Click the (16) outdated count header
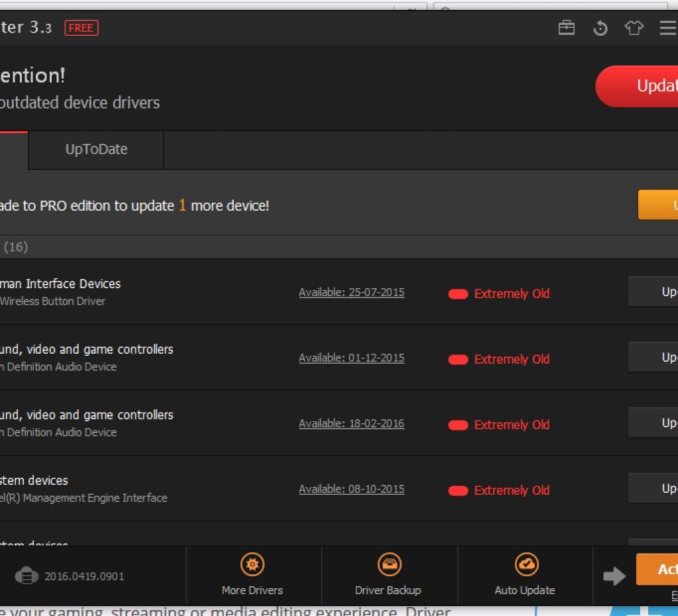678x616 pixels. [x=16, y=247]
